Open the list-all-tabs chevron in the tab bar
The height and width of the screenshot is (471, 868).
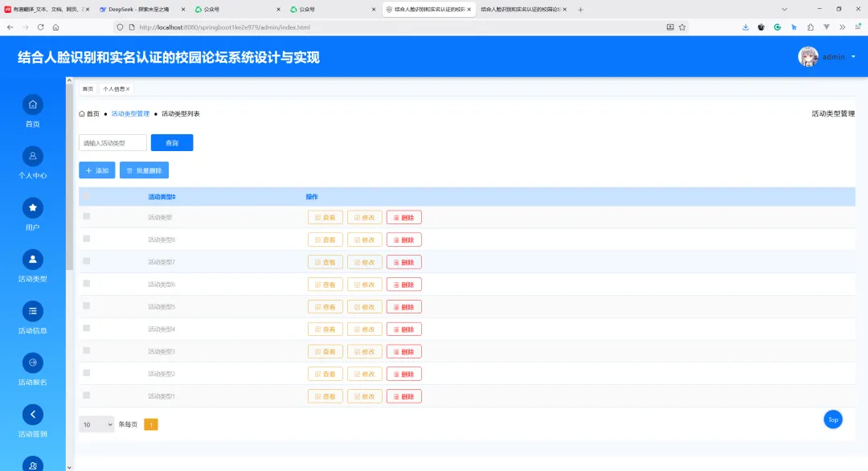(784, 10)
